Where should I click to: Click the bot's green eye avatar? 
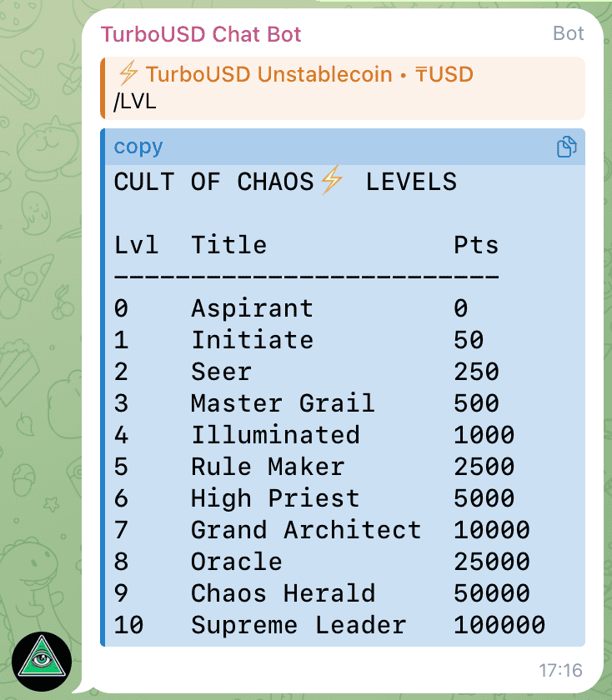click(x=42, y=662)
